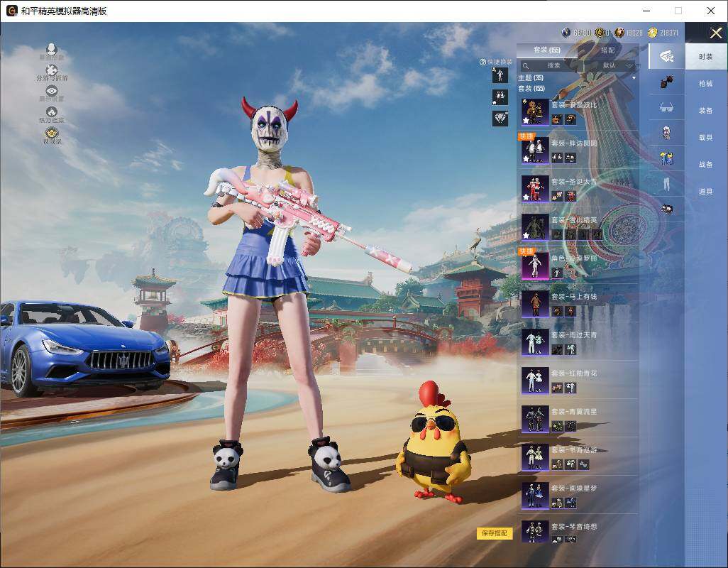Select the 套装-雨过天青 outfit thumbnail
The height and width of the screenshot is (568, 728).
click(x=535, y=342)
